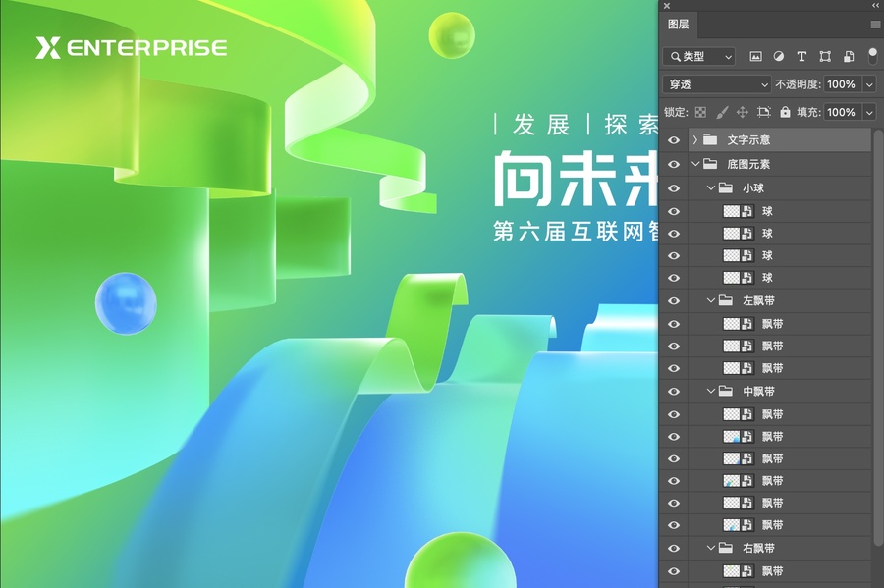
Task: Click the 不透明度 value field
Action: (843, 84)
